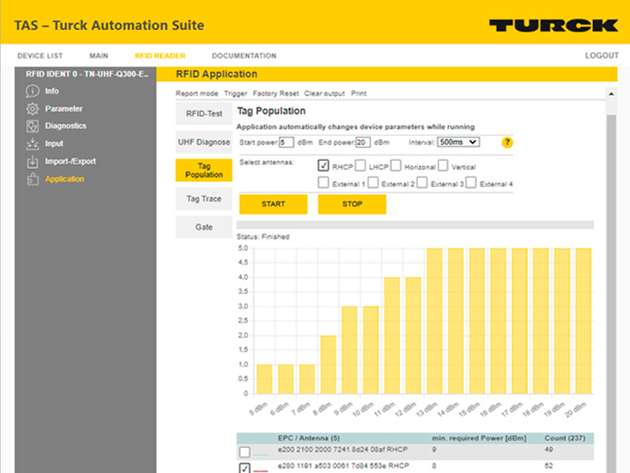The width and height of the screenshot is (630, 473).
Task: Enable the External 3 antenna checkbox
Action: click(x=422, y=183)
